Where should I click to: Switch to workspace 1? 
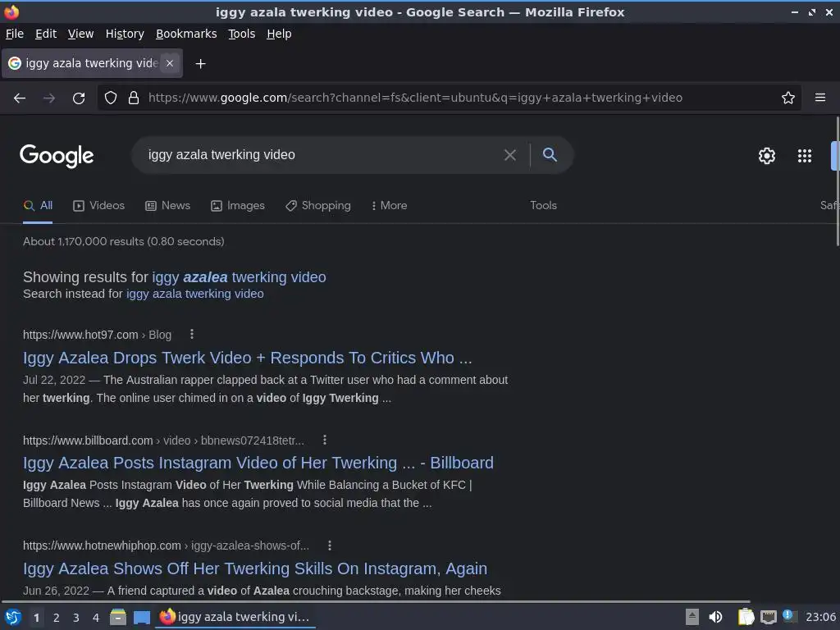[36, 618]
